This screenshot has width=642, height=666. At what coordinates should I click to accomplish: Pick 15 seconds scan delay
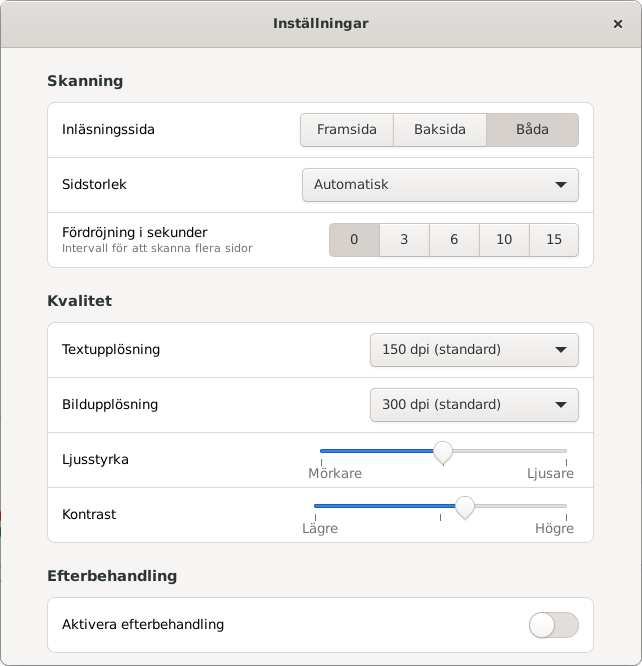pyautogui.click(x=554, y=240)
